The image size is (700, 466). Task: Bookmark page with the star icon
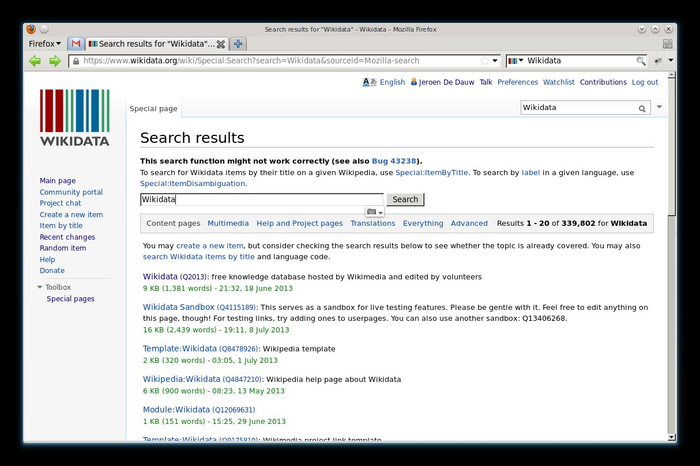coord(484,61)
